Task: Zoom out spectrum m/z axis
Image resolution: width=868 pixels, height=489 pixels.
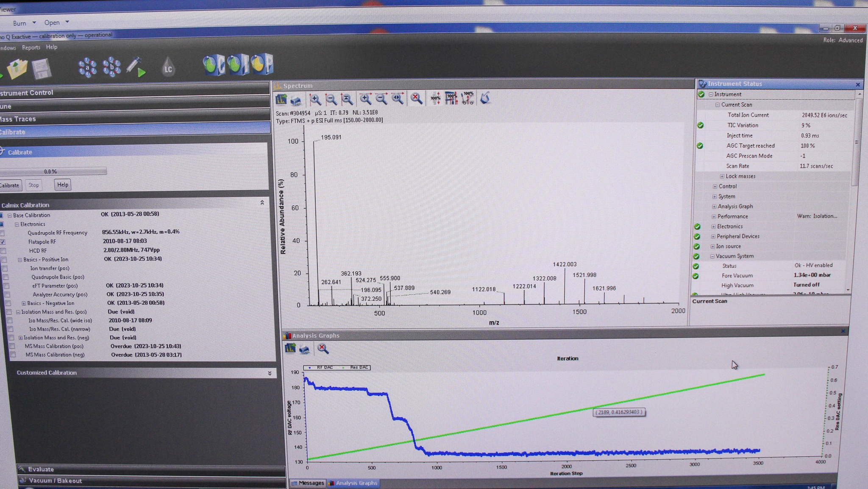Action: 381,99
